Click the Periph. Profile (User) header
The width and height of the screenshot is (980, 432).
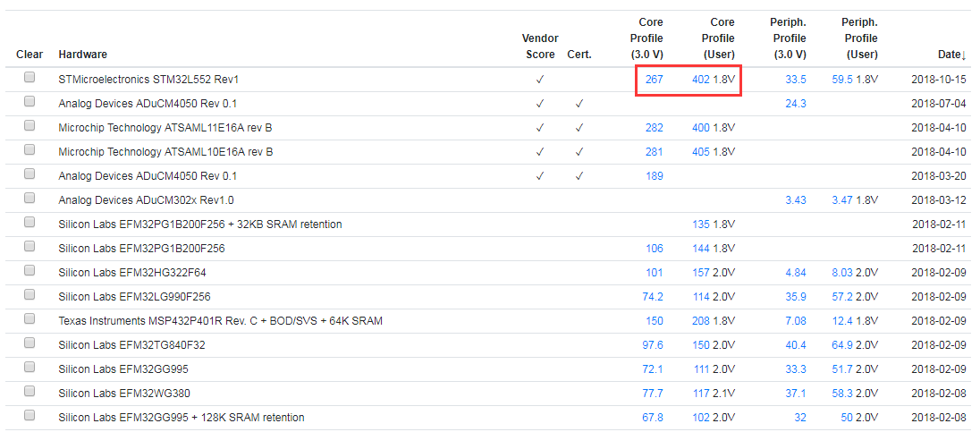860,38
